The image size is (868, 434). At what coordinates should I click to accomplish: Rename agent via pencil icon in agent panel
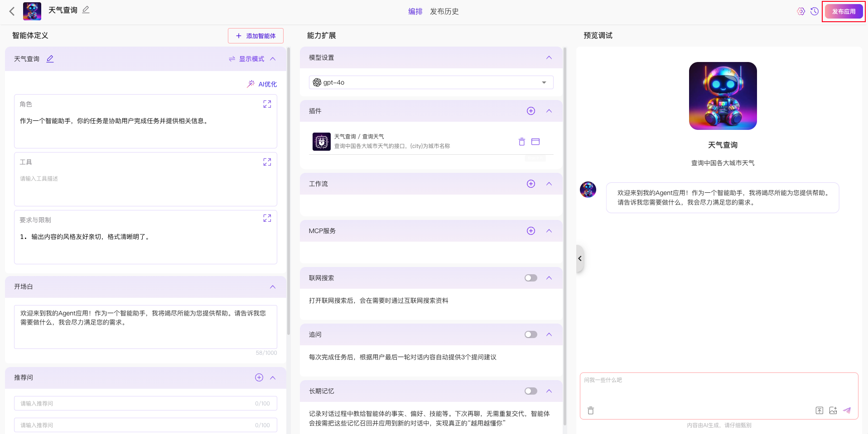click(50, 59)
